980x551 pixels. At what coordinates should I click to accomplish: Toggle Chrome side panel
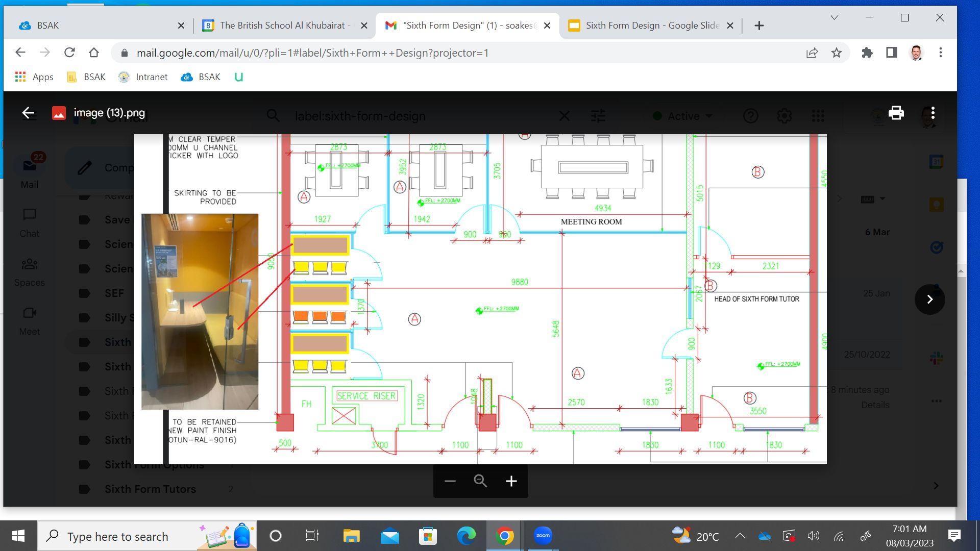(891, 53)
